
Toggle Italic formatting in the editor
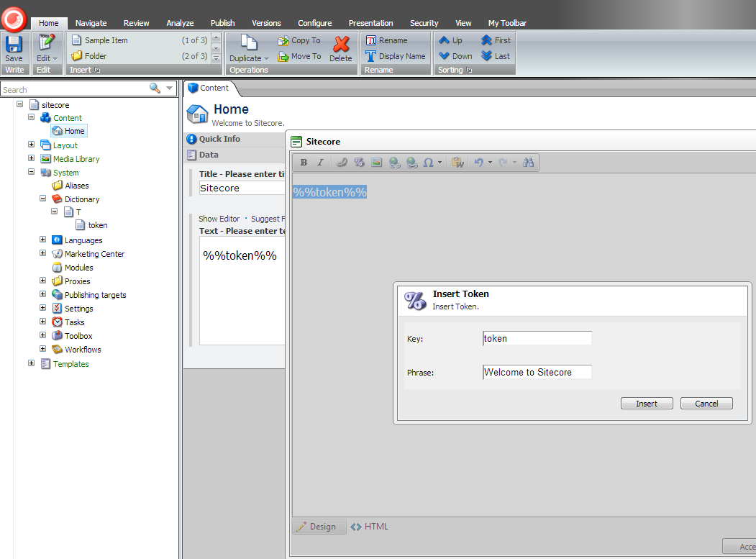pyautogui.click(x=321, y=163)
